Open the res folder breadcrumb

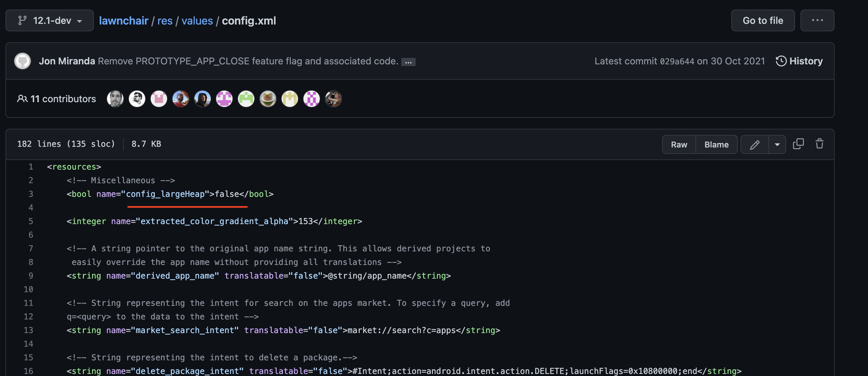click(x=165, y=21)
